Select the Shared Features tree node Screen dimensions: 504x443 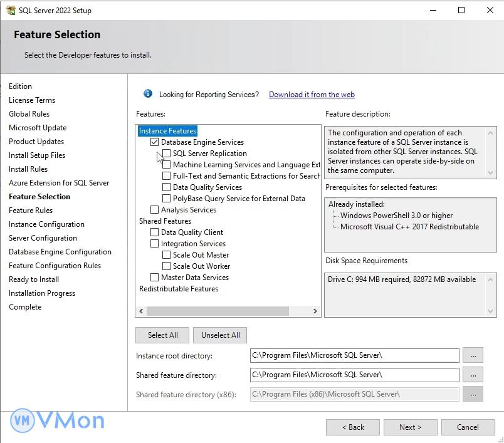point(165,221)
